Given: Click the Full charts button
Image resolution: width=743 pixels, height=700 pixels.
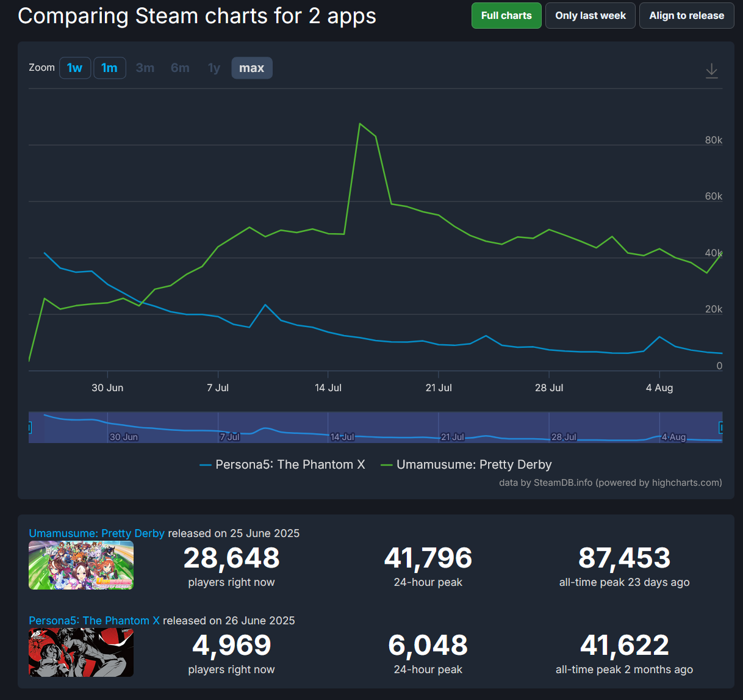Looking at the screenshot, I should coord(506,16).
